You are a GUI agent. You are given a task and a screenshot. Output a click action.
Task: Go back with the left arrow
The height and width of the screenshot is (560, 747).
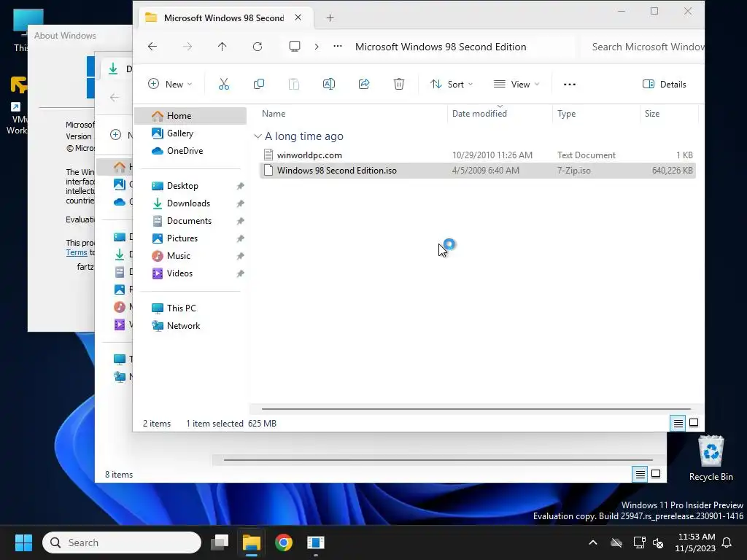[x=152, y=46]
